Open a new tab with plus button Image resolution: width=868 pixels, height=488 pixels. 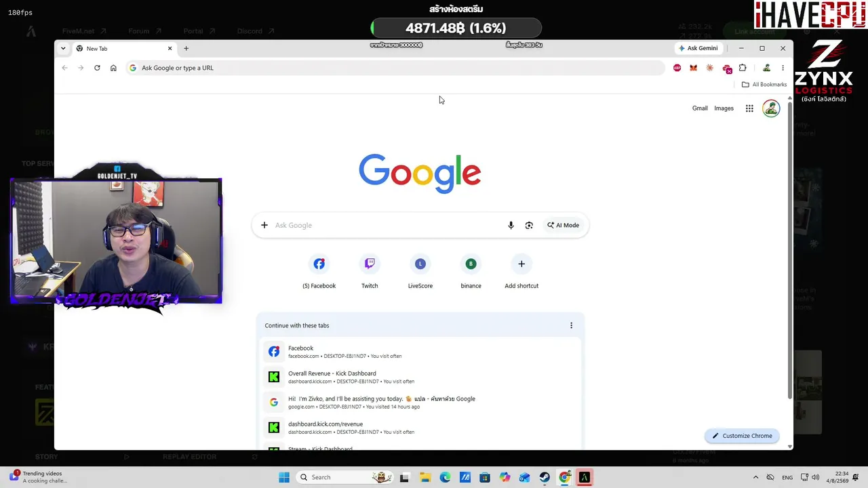[x=186, y=48]
